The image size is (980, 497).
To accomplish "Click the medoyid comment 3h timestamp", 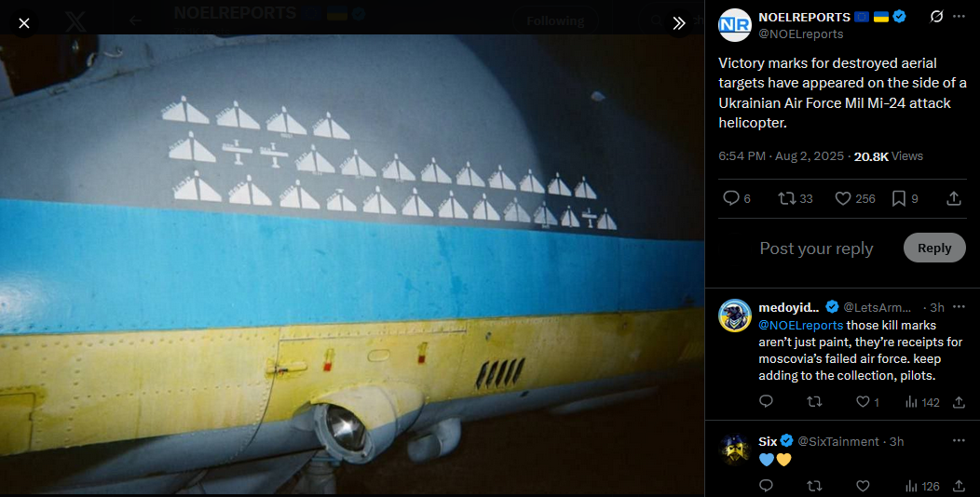I will coord(937,307).
